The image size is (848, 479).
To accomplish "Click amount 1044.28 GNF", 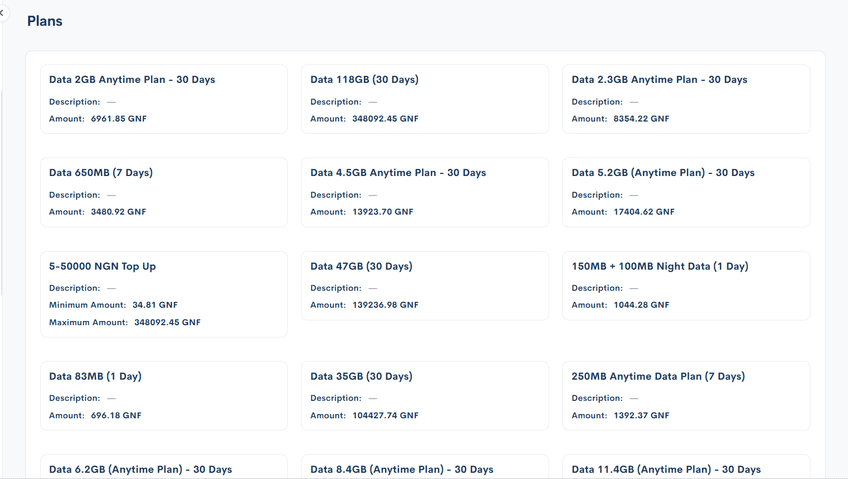I will point(641,305).
